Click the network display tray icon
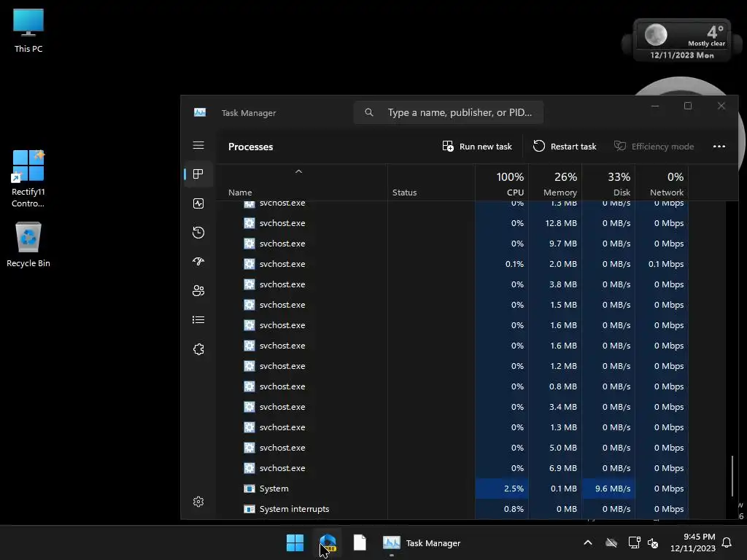This screenshot has height=560, width=747. [634, 542]
